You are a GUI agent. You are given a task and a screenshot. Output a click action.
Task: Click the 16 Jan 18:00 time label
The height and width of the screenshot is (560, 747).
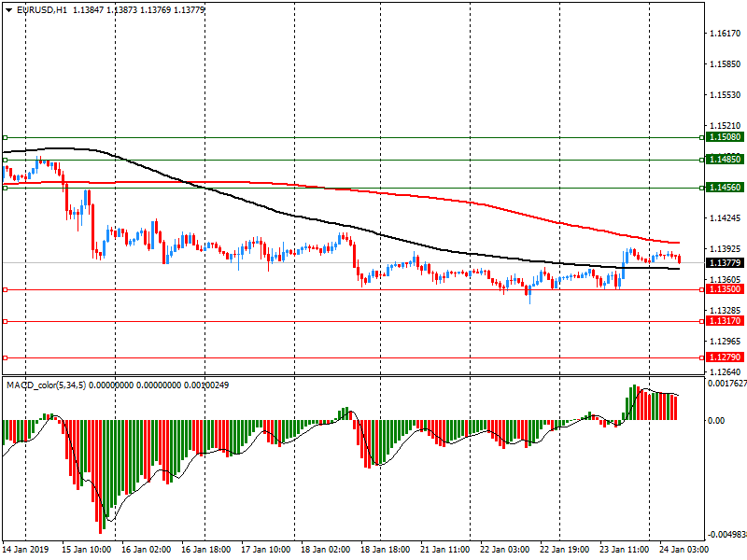pyautogui.click(x=206, y=550)
